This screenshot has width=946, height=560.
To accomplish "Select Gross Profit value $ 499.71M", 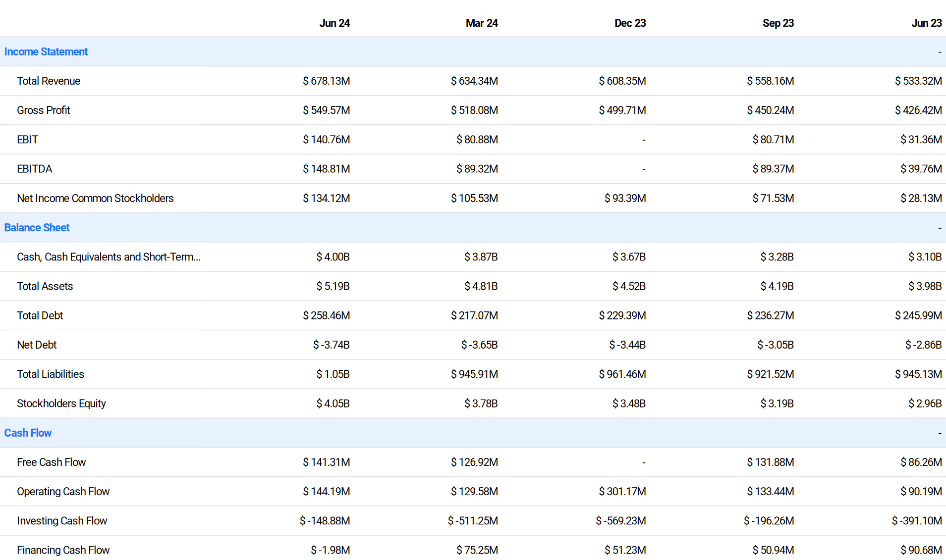I will click(622, 110).
